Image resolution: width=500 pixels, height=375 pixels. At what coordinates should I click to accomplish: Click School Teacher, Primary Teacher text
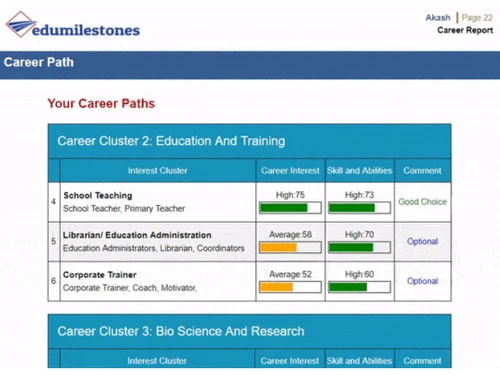(x=124, y=209)
